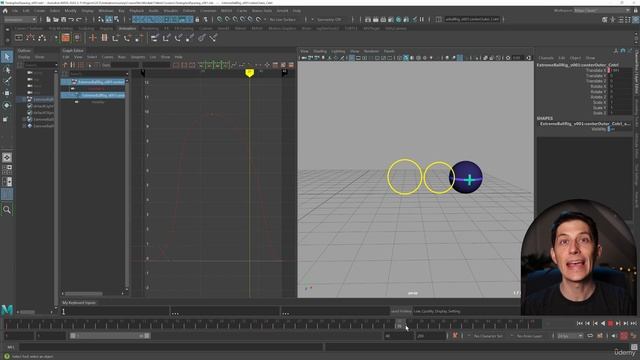Open Graph Editor Tangents menu
640x360 pixels.
[138, 57]
